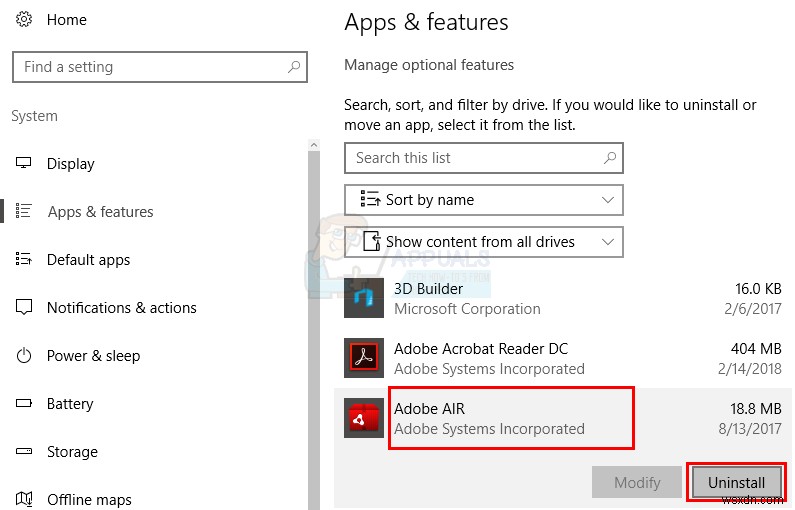This screenshot has height=510, width=795.
Task: Open Default apps settings
Action: click(88, 260)
